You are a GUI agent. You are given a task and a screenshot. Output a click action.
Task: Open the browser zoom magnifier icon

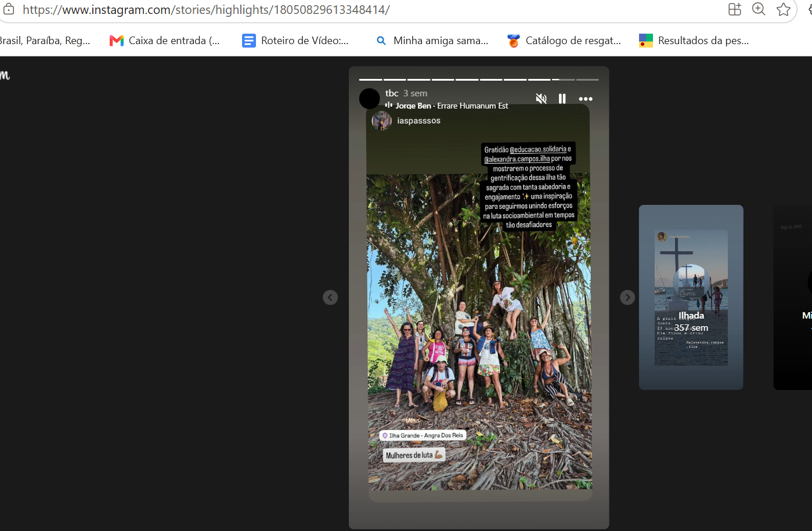(x=759, y=9)
